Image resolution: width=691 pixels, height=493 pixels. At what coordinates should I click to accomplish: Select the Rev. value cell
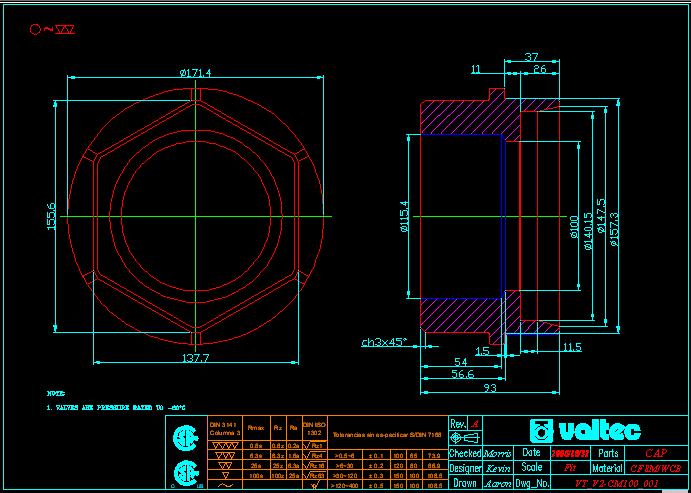[x=475, y=424]
